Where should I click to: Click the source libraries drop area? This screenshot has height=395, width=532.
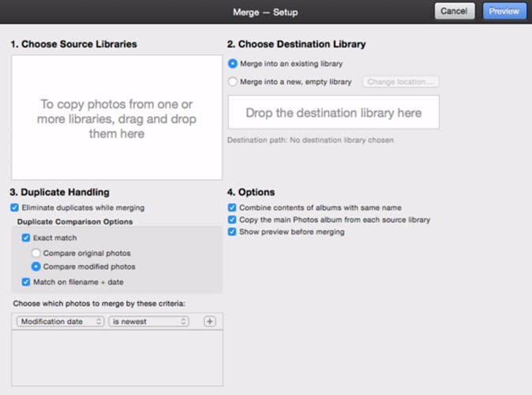(x=117, y=117)
